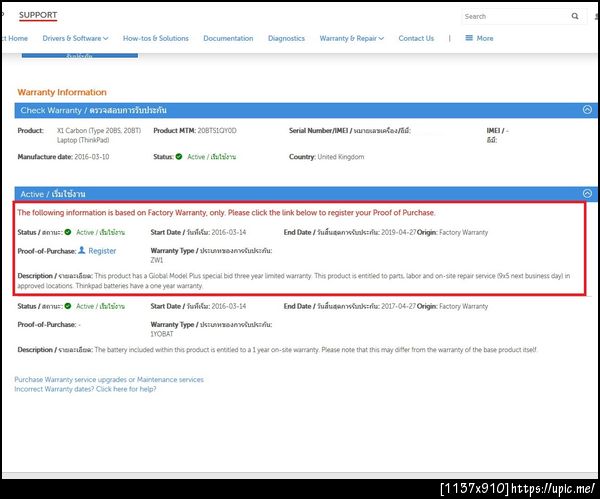The width and height of the screenshot is (600, 499).
Task: Open the Documentation menu item
Action: click(228, 38)
